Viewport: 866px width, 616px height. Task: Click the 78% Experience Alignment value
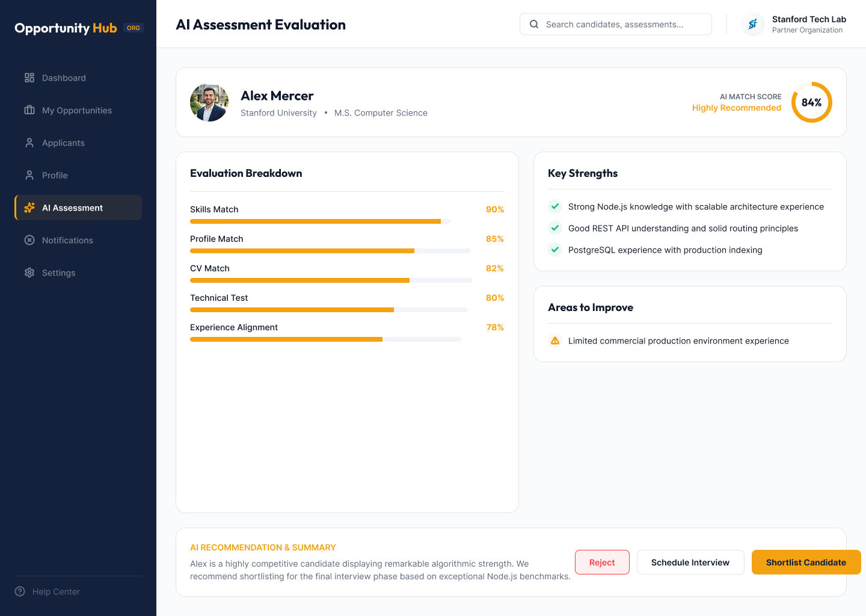[x=495, y=327]
